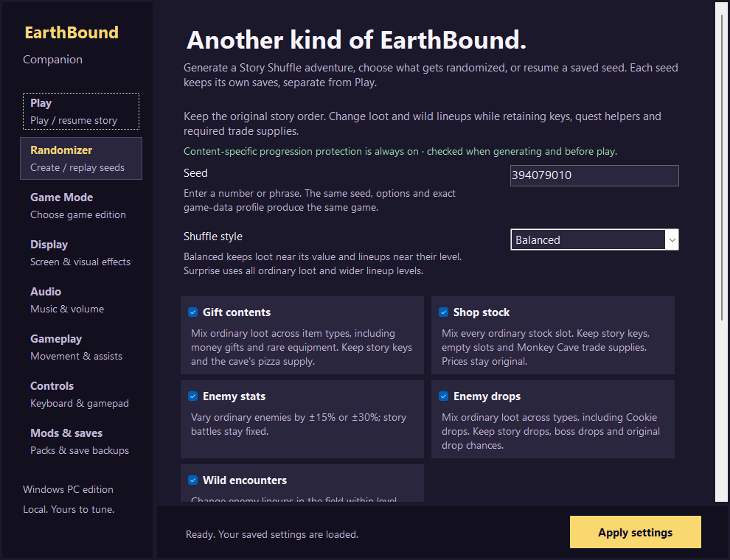Click the 'Ready. Your saved settings are loaded.' status
The image size is (730, 560).
pos(272,534)
